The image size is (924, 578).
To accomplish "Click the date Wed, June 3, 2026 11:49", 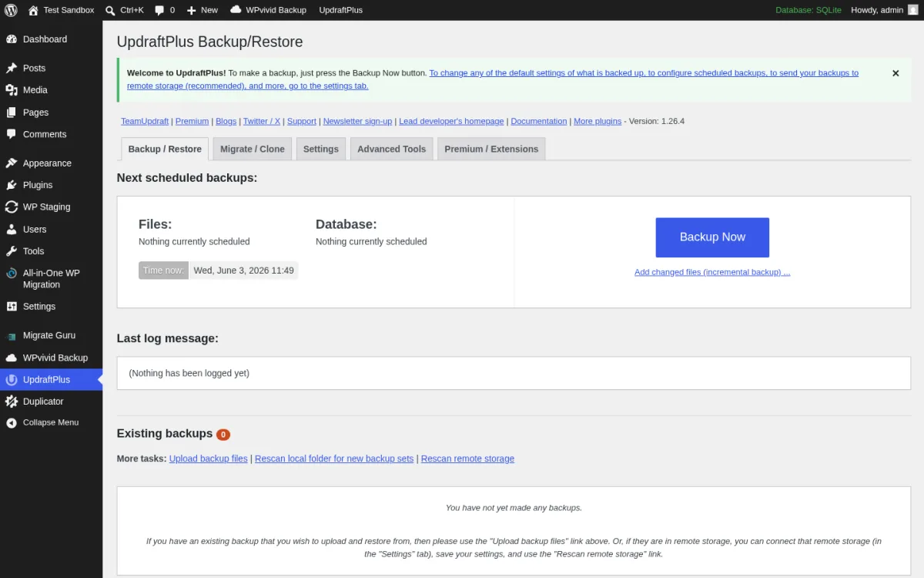I will [x=243, y=271].
